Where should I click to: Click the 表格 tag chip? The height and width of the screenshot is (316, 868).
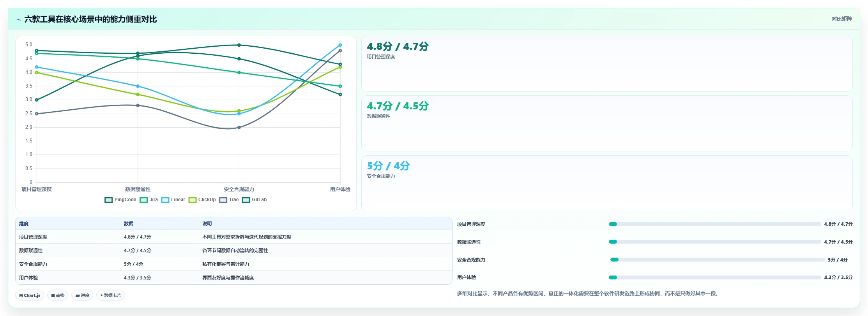[x=58, y=295]
